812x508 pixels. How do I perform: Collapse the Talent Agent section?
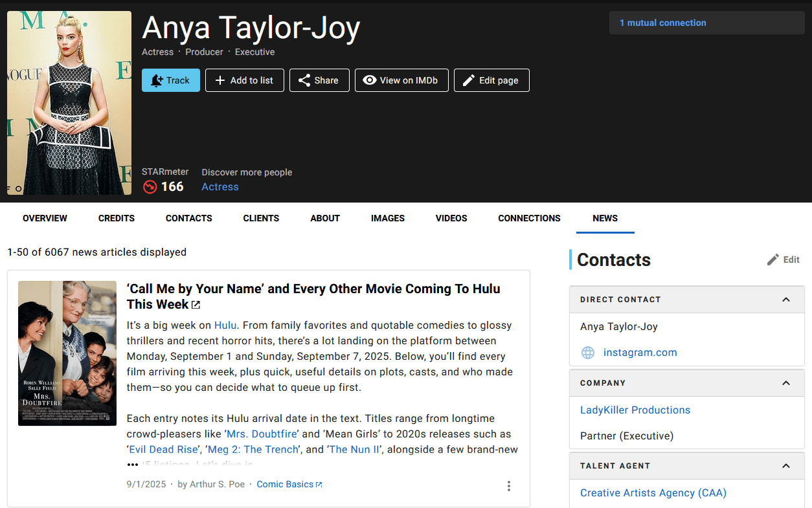[786, 466]
